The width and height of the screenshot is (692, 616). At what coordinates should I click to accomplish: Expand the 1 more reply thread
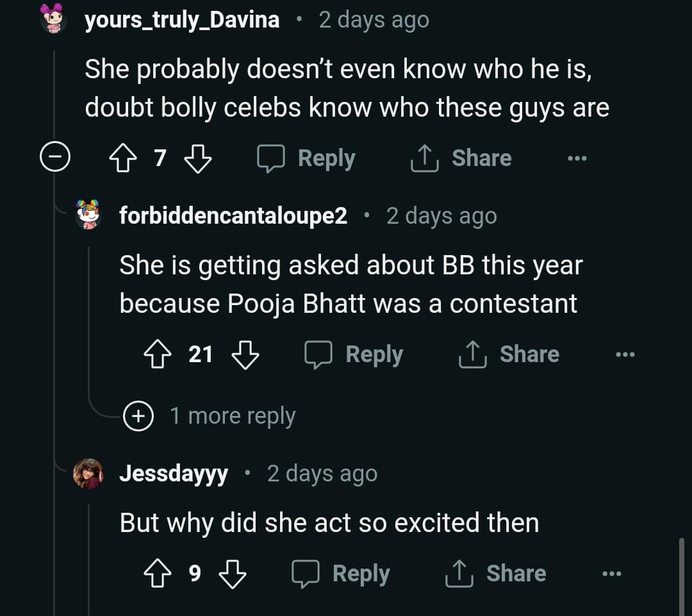(x=138, y=416)
